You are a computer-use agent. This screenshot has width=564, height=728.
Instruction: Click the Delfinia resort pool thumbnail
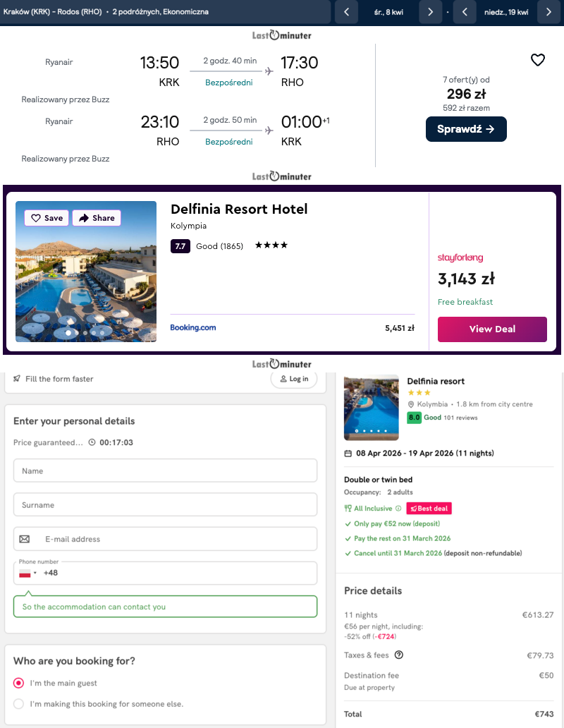371,407
